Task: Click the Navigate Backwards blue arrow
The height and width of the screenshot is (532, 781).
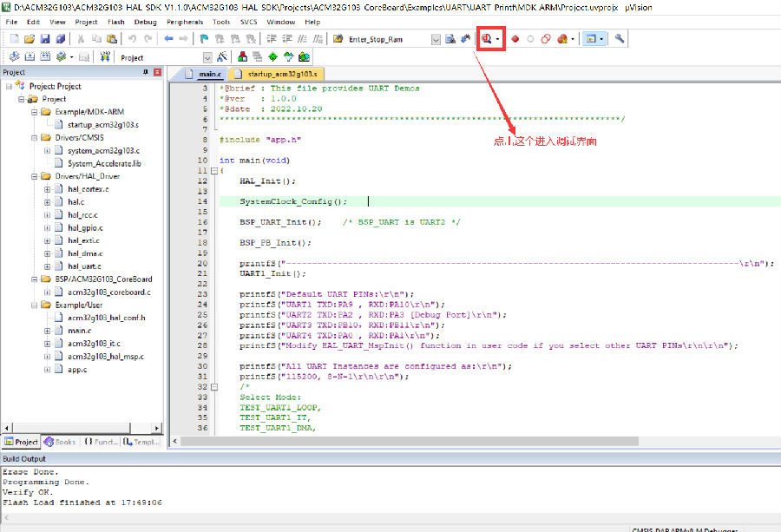Action: (169, 39)
